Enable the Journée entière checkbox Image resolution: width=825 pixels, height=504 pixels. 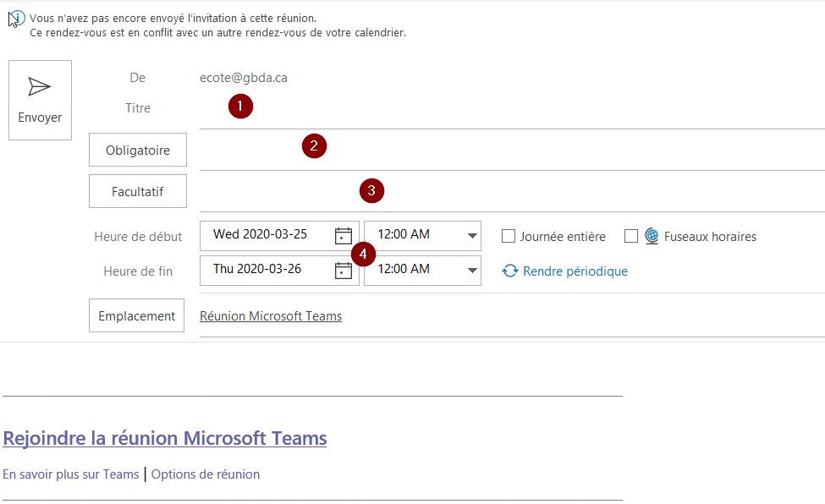[509, 236]
